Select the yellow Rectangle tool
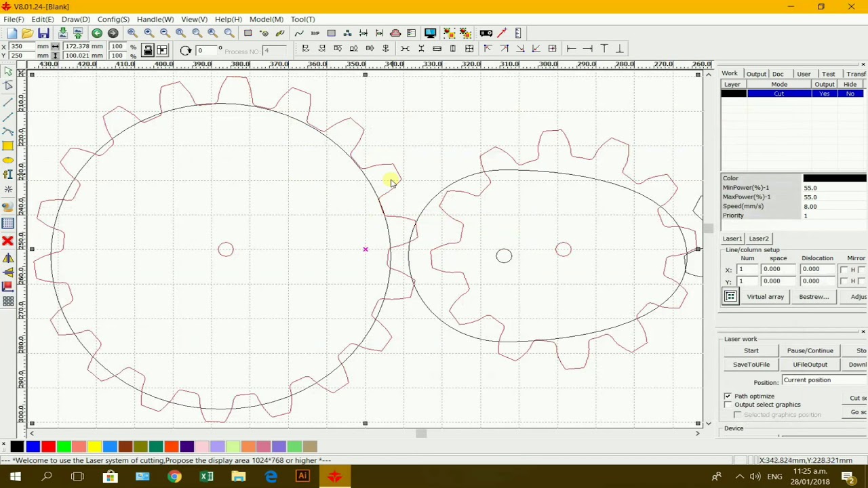Image resolution: width=868 pixels, height=488 pixels. [x=8, y=146]
